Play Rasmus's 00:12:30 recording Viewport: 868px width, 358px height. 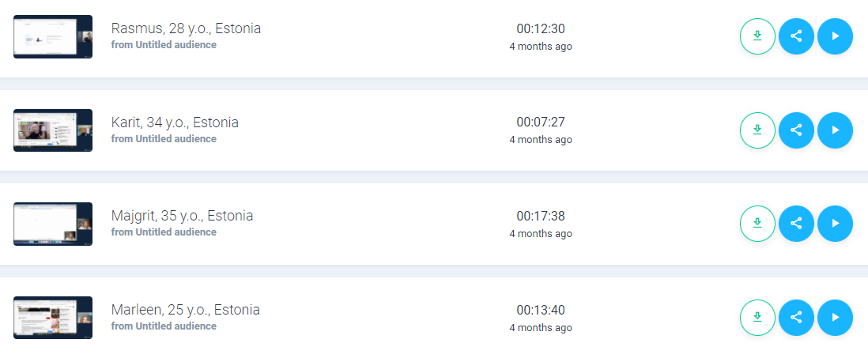pyautogui.click(x=835, y=36)
